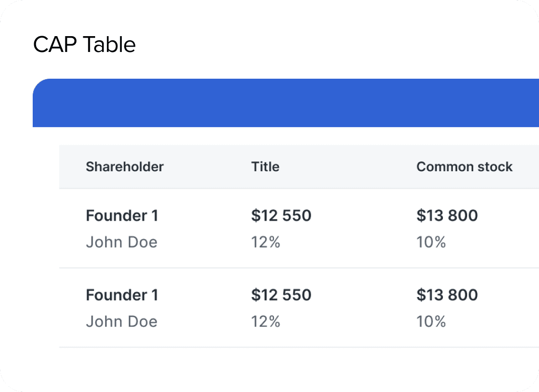Click the first row's $13 800 value

(447, 216)
